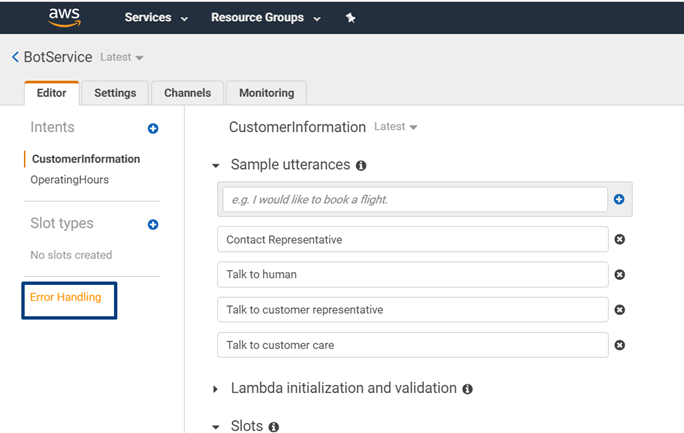Remove the 'Contact Representative' utterance
684x433 pixels.
pos(619,240)
